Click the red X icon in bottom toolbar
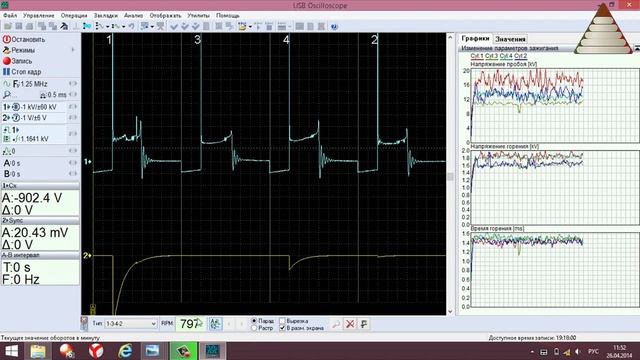The width and height of the screenshot is (640, 360). pos(350,324)
